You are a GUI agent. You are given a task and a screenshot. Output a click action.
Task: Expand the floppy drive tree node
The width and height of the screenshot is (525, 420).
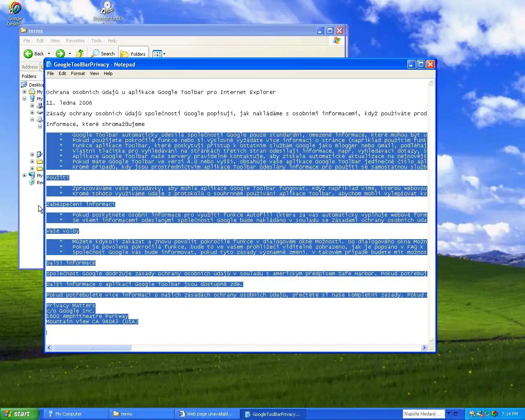32,106
